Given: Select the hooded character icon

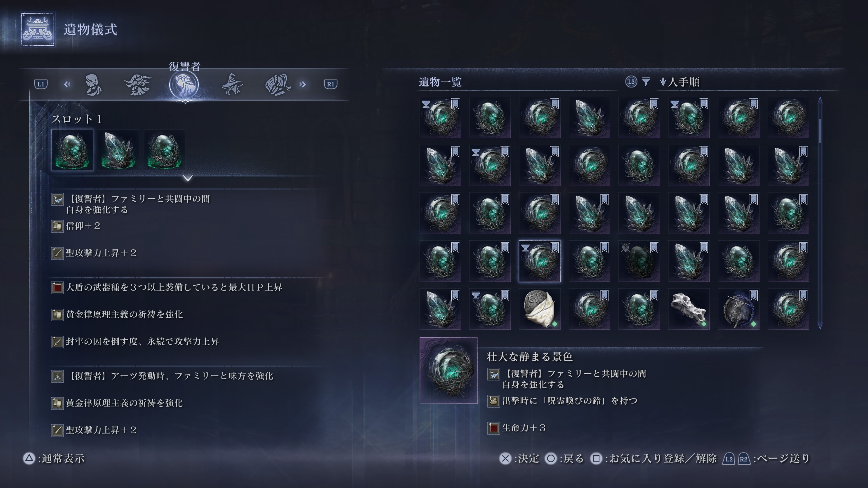Looking at the screenshot, I should coord(93,84).
